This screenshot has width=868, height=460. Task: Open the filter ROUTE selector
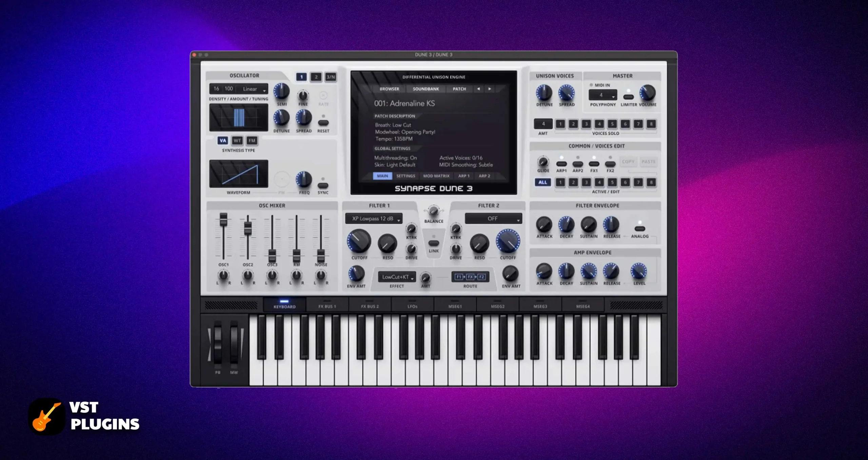coord(470,277)
